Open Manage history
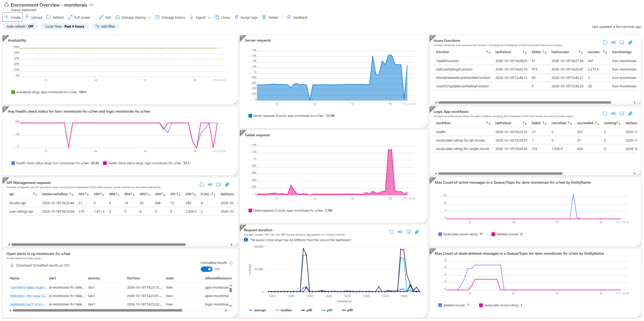Image resolution: width=644 pixels, height=321 pixels. click(170, 17)
